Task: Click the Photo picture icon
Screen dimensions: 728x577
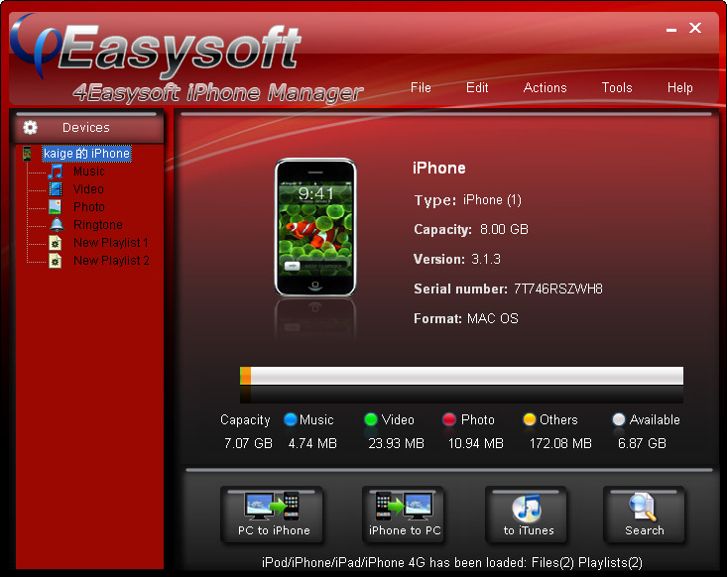Action: [x=56, y=207]
